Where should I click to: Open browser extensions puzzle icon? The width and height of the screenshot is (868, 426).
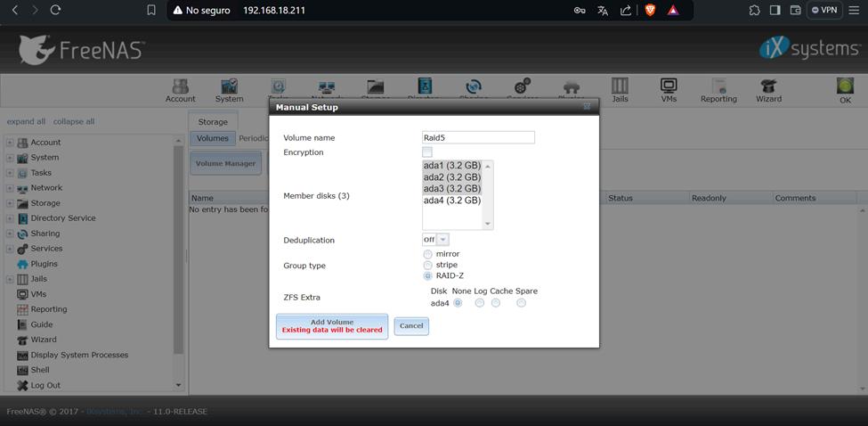754,10
